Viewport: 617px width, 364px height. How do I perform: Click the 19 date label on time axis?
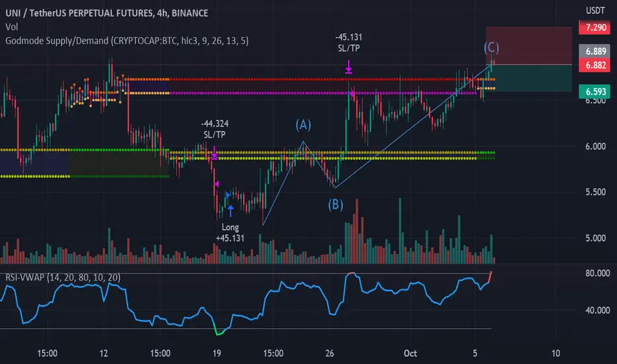pyautogui.click(x=217, y=353)
